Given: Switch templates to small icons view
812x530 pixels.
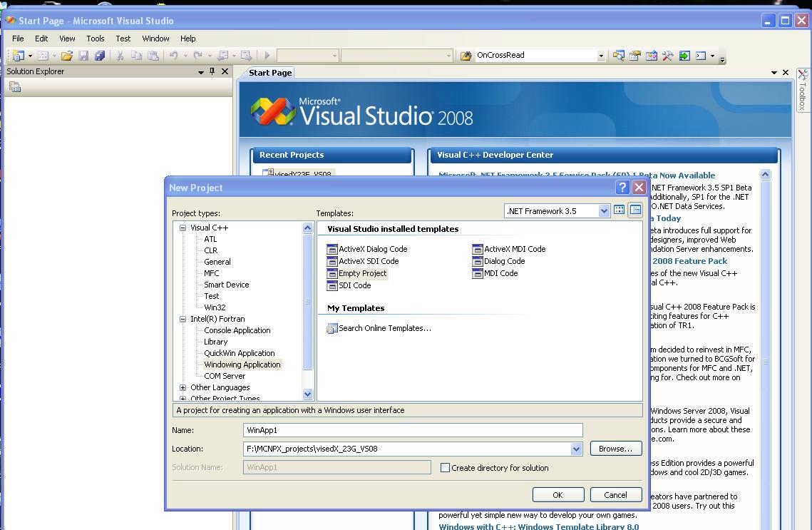Looking at the screenshot, I should click(x=635, y=210).
